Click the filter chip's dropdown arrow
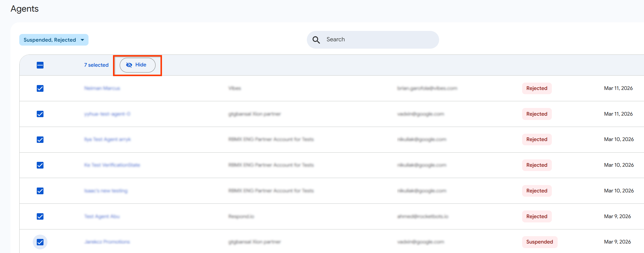Viewport: 644px width, 253px height. click(82, 40)
